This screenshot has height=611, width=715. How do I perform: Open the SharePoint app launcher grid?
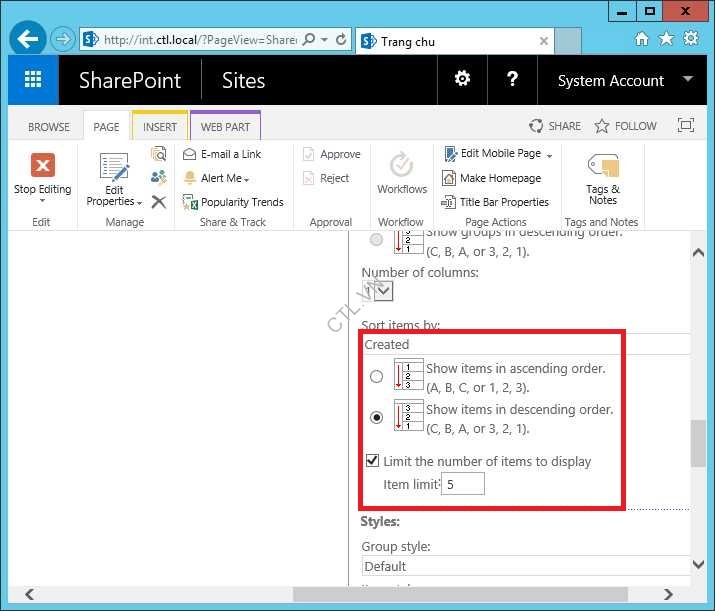33,80
